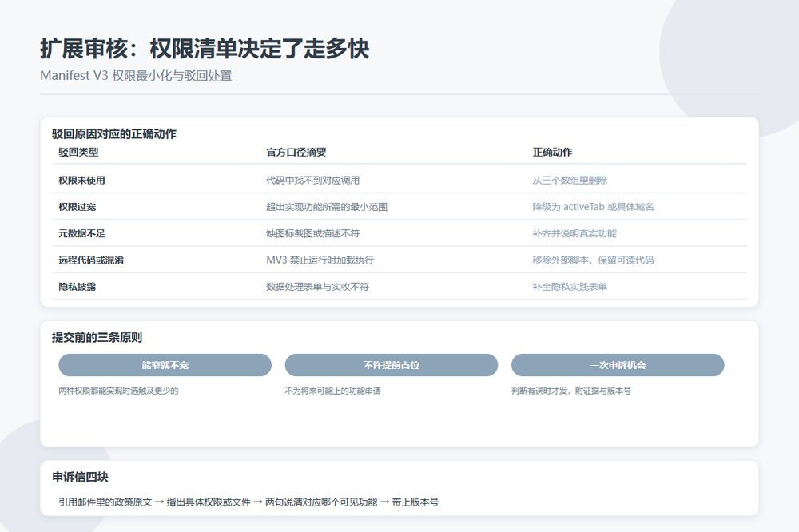Click the 一次申诉机会 pill button
Viewport: 799px width, 532px height.
point(618,365)
